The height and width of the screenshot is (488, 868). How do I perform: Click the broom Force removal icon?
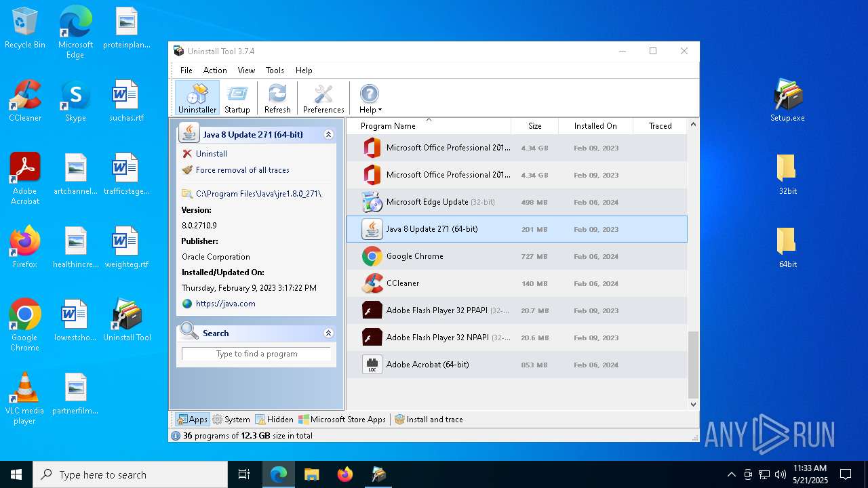187,170
